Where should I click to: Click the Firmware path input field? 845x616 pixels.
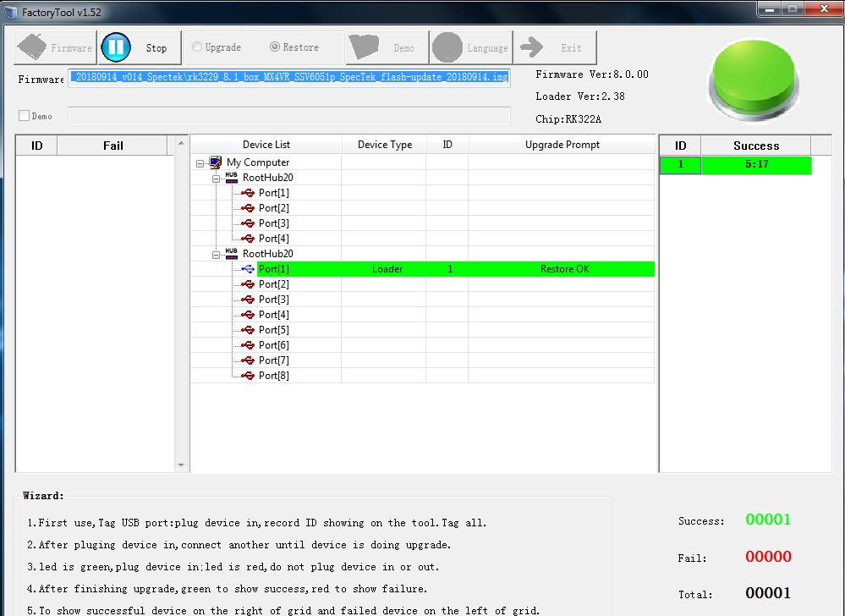[289, 77]
